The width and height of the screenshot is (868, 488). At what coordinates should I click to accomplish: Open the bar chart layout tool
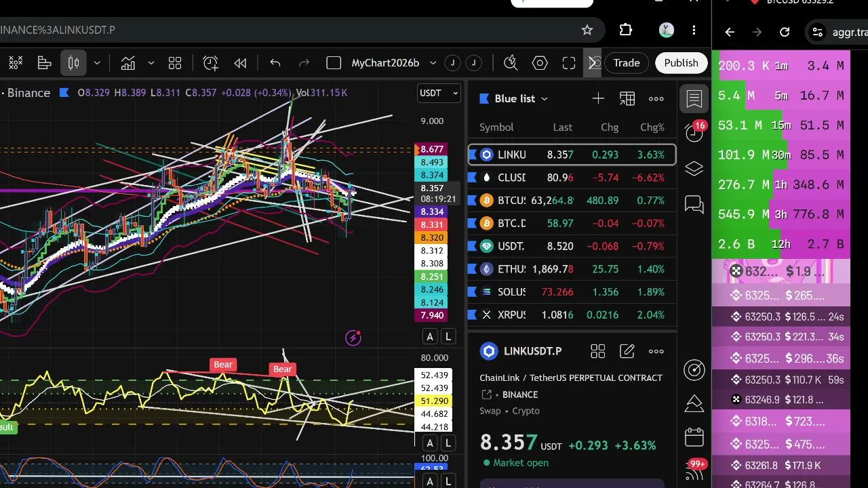click(45, 63)
